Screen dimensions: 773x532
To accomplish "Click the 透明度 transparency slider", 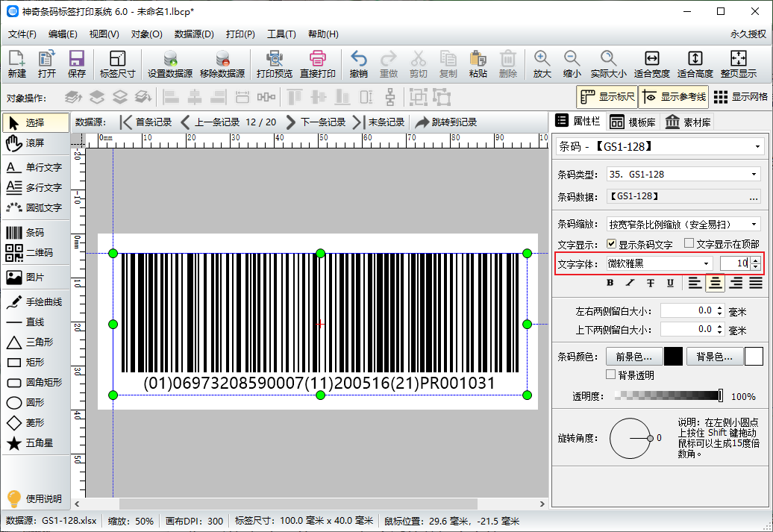I will click(x=669, y=395).
